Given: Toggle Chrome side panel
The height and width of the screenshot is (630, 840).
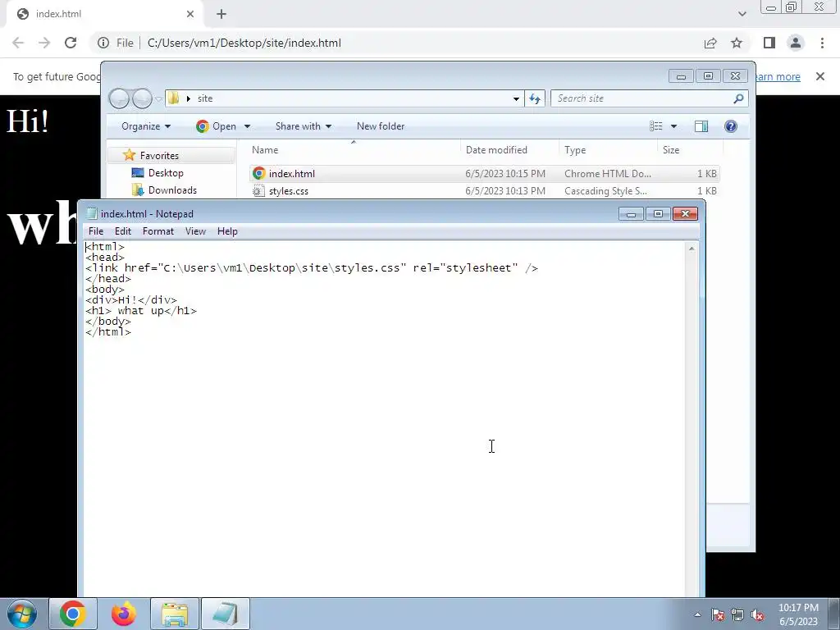Looking at the screenshot, I should (769, 43).
